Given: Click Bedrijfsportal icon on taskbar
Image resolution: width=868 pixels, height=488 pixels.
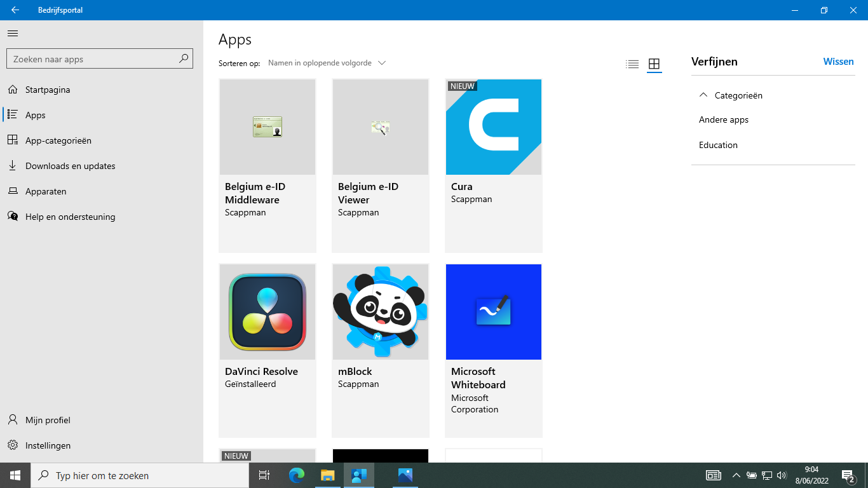Looking at the screenshot, I should click(x=359, y=475).
